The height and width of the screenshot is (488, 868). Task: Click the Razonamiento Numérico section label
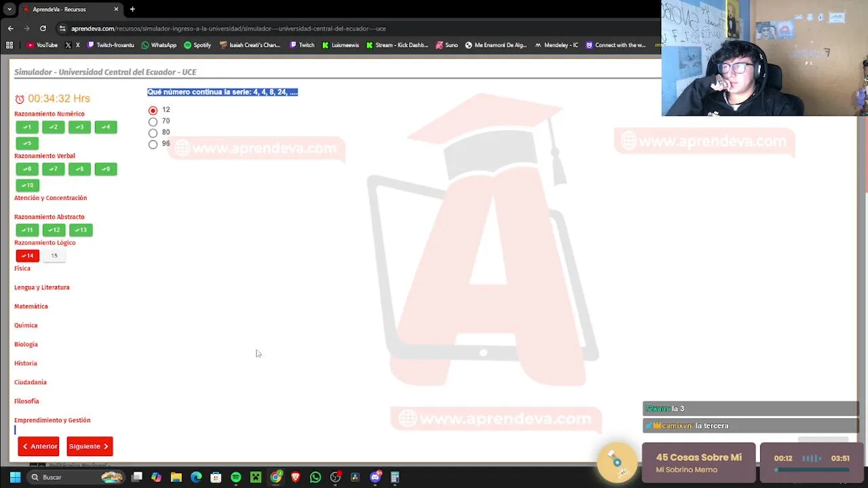(x=50, y=114)
